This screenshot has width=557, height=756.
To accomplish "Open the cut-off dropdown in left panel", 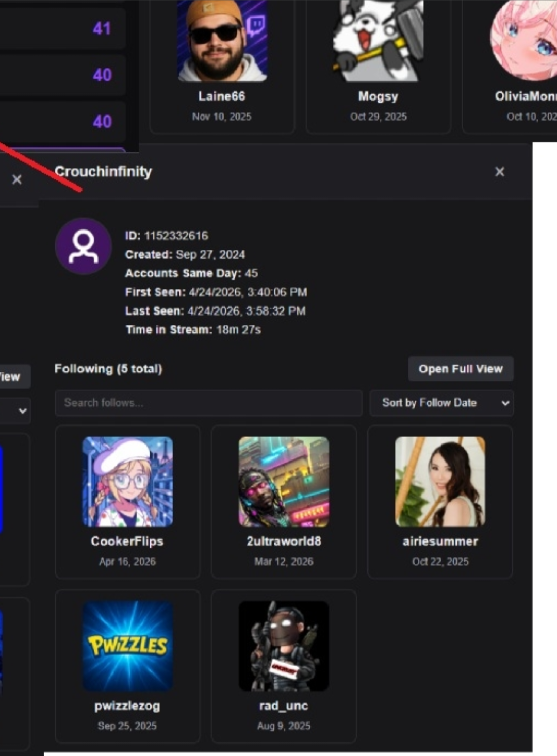I will pos(15,411).
